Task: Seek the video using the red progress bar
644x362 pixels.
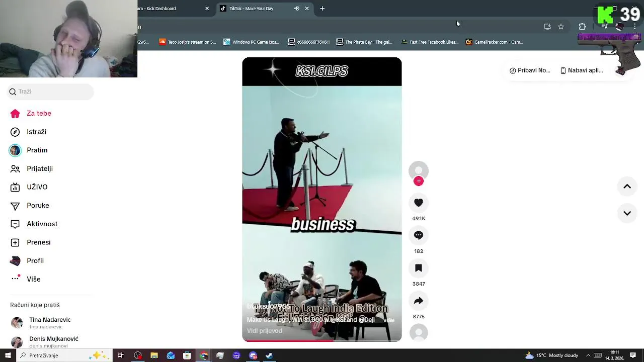Action: (x=322, y=341)
